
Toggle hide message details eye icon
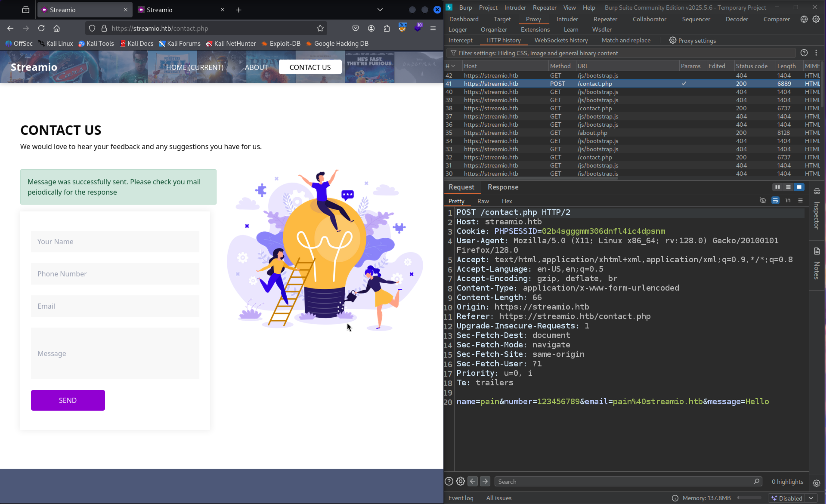[x=763, y=201]
